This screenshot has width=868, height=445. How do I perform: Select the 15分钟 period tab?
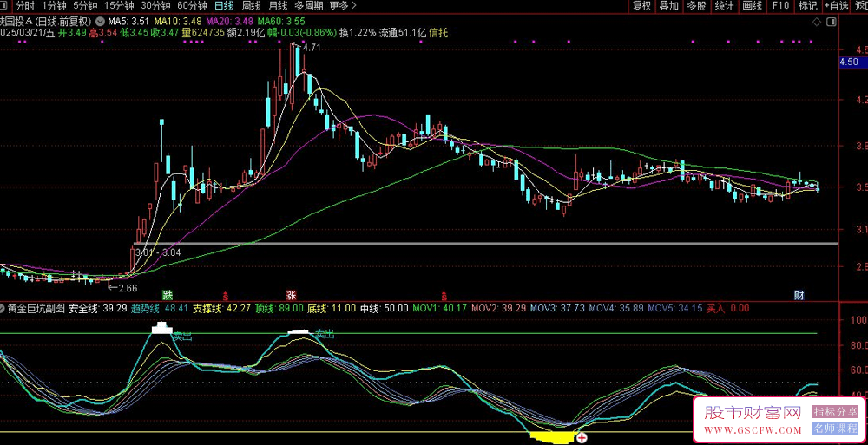(119, 6)
